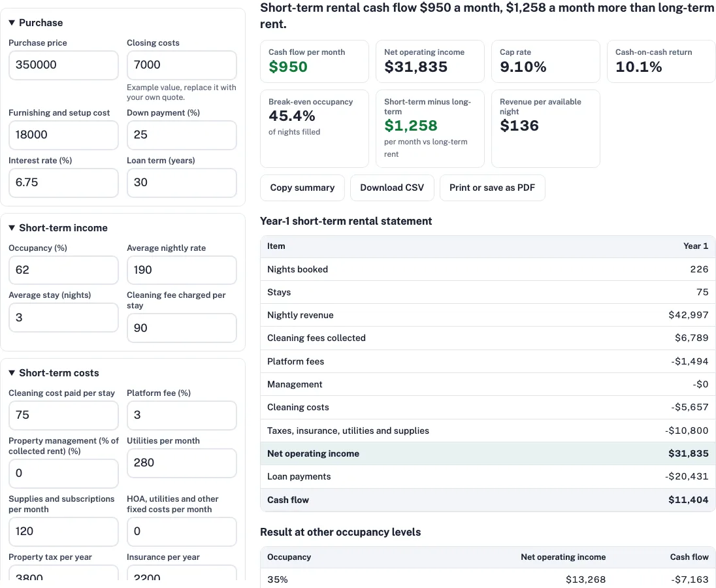The image size is (716, 588).
Task: Edit the Supplies and subscriptions per month field
Action: (x=63, y=531)
